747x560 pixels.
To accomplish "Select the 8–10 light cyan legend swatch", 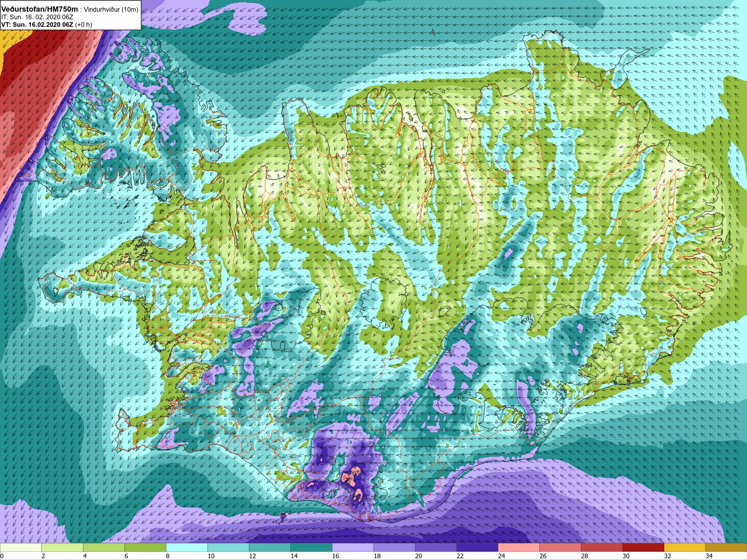I will (x=187, y=548).
